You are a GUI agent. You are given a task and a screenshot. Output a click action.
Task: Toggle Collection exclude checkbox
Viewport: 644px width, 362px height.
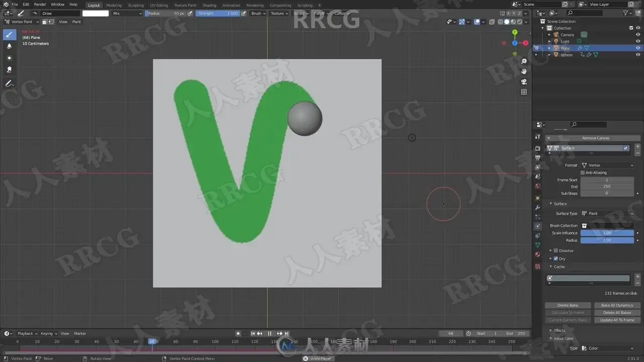[631, 28]
